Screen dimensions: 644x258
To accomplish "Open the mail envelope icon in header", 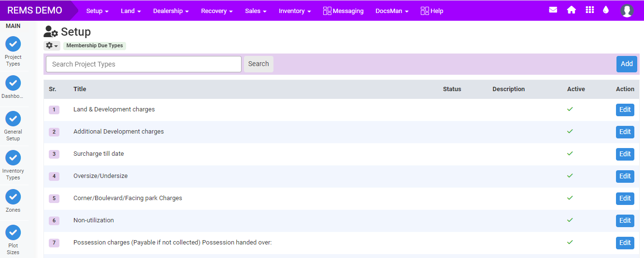I will click(553, 10).
